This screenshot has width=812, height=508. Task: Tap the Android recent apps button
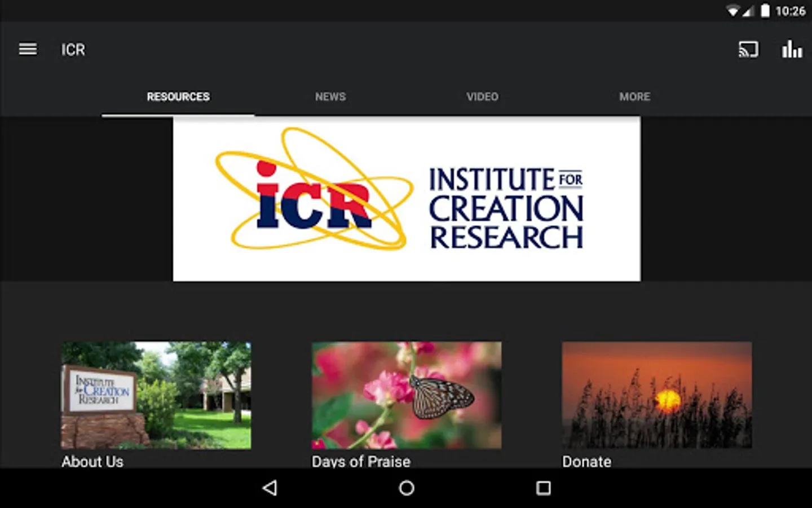(543, 488)
